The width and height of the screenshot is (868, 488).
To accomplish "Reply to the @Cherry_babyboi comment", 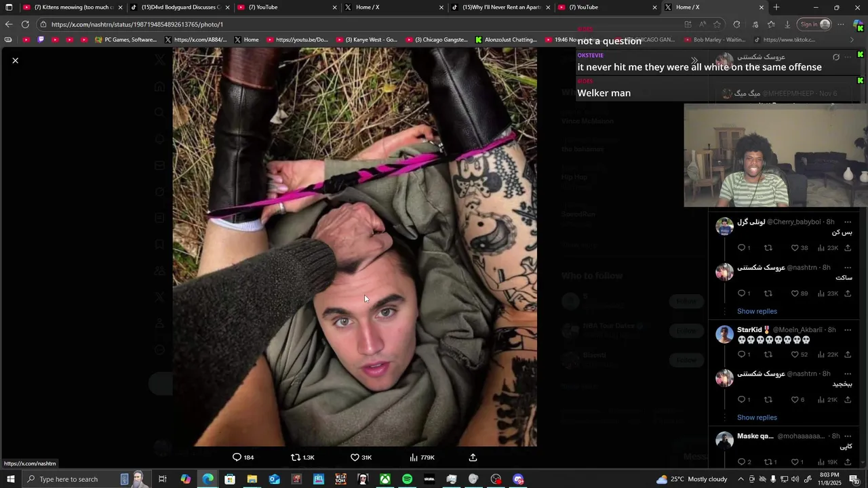I will click(743, 248).
